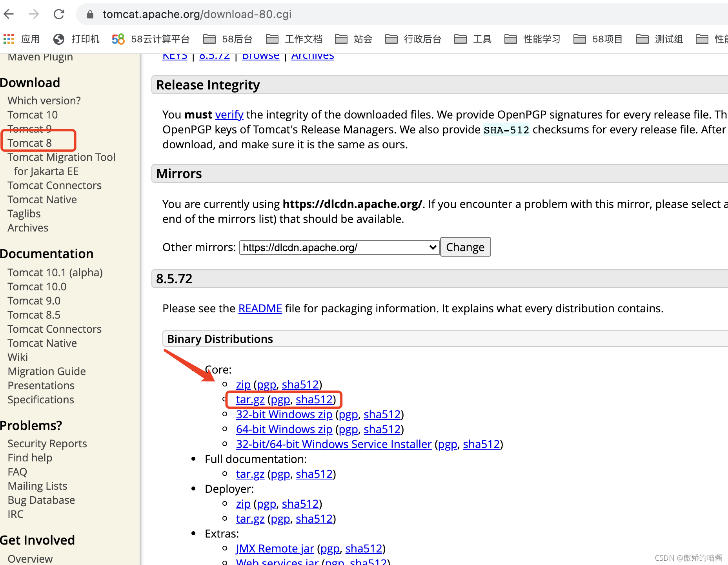The width and height of the screenshot is (728, 565).
Task: Download Full documentation tar.gz
Action: [250, 474]
